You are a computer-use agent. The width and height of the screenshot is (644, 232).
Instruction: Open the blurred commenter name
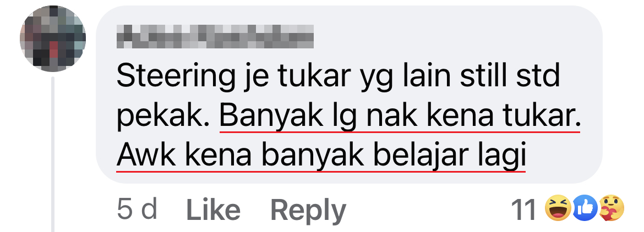(215, 36)
